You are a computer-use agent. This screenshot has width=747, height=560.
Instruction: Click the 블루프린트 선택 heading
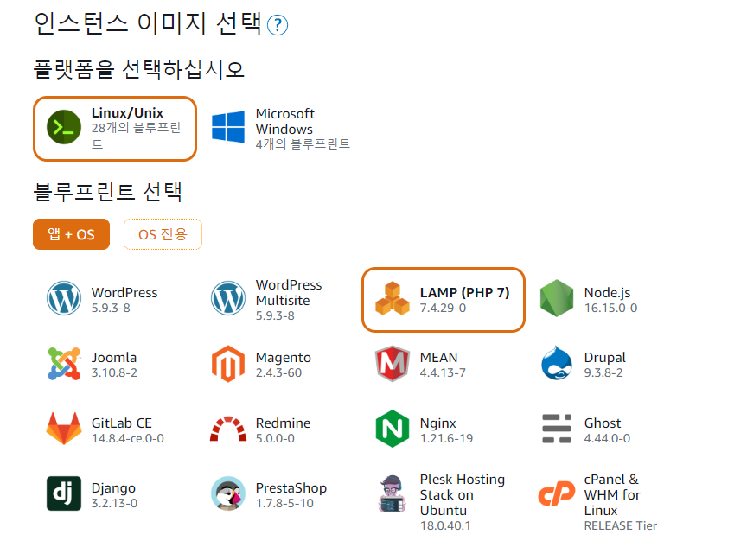click(108, 192)
